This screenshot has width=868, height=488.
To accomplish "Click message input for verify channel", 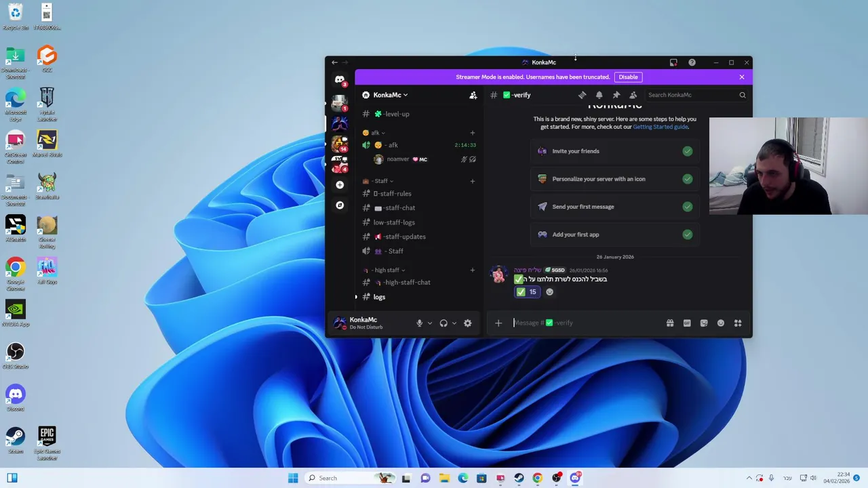I will point(587,323).
